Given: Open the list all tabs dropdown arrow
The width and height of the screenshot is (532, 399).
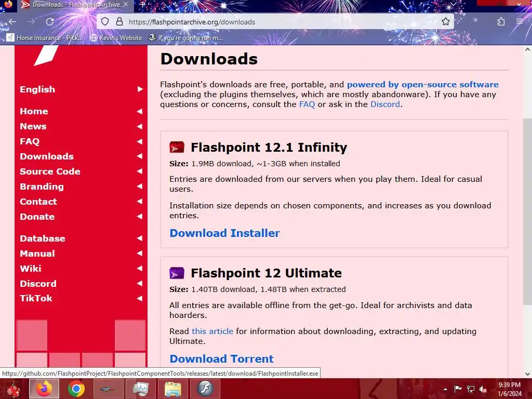Looking at the screenshot, I should [x=453, y=4].
